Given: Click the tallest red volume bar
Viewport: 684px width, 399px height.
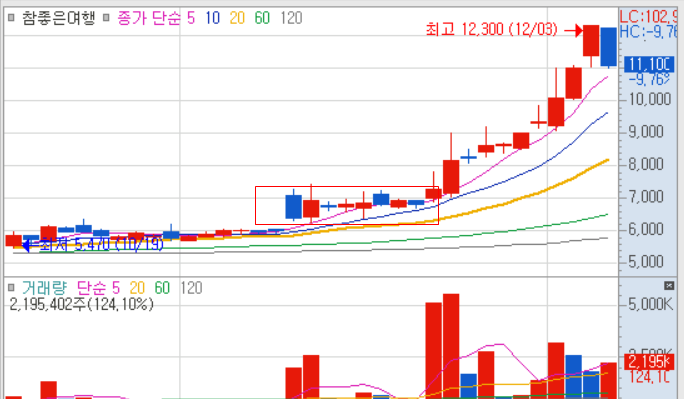Looking at the screenshot, I should coord(451,346).
